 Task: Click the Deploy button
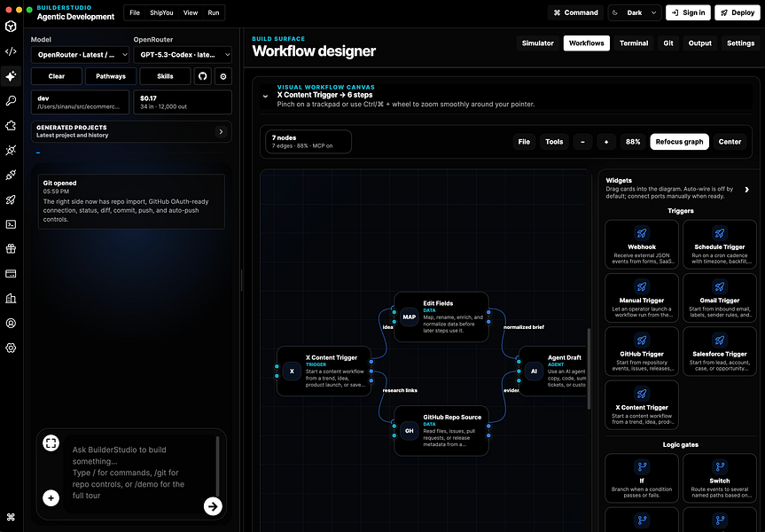[x=738, y=12]
